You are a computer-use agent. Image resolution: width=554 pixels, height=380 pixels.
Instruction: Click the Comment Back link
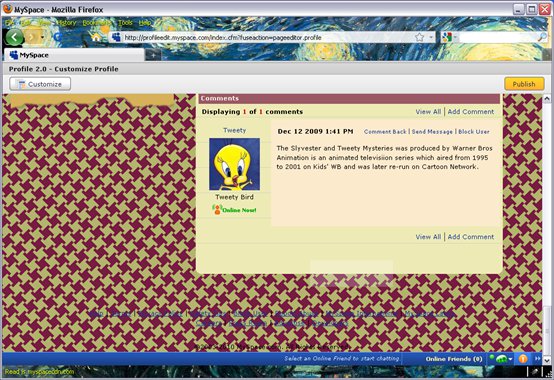pos(385,132)
